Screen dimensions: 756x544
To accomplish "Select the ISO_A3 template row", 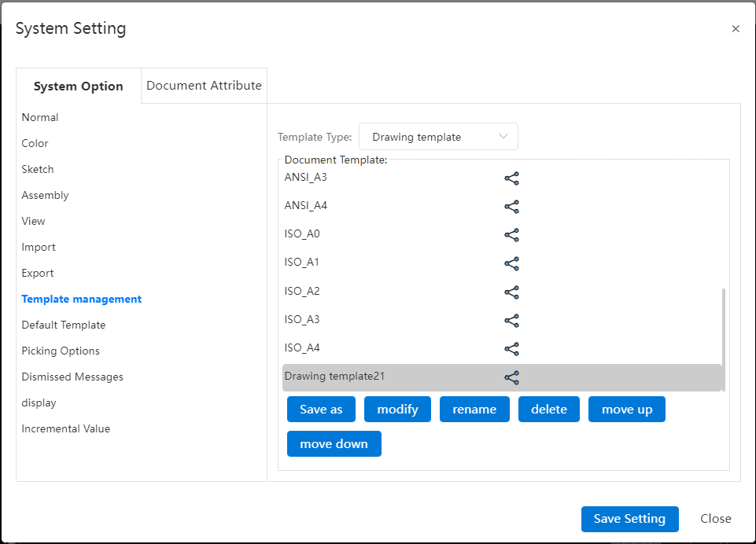I will pyautogui.click(x=501, y=319).
